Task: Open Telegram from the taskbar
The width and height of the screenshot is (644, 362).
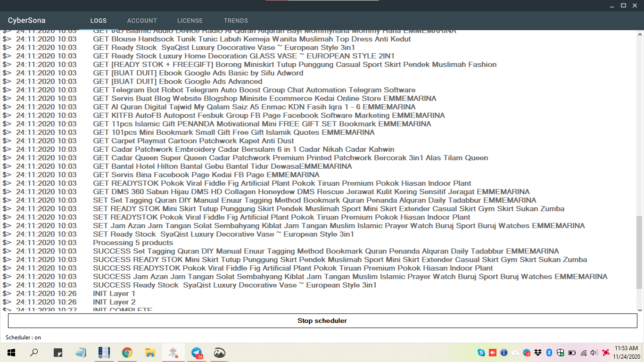Action: click(x=197, y=353)
